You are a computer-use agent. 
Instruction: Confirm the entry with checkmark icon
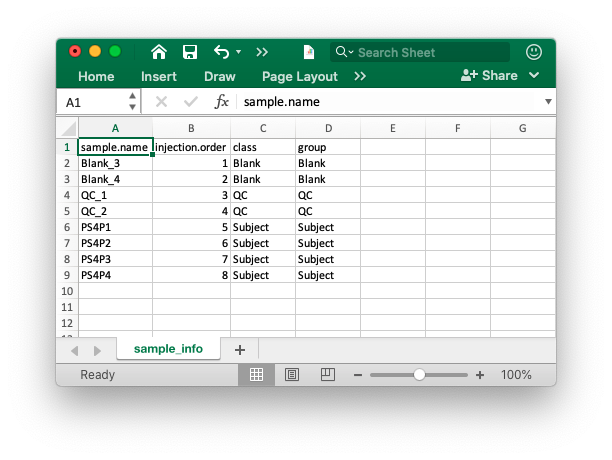(x=191, y=102)
